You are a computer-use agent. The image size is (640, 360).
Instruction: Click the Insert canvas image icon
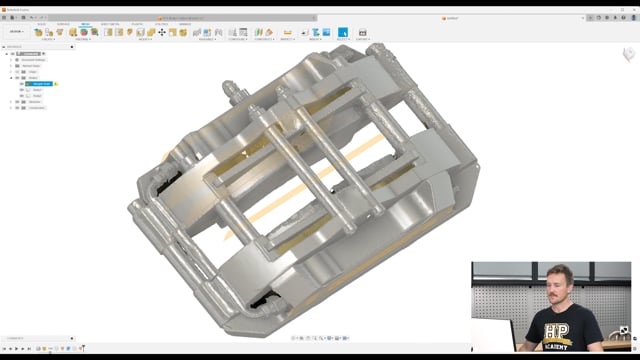(327, 32)
